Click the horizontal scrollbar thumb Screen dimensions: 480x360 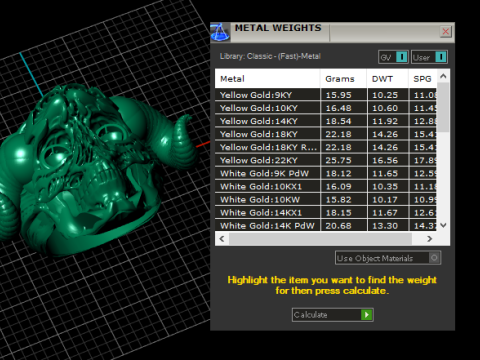click(320, 239)
